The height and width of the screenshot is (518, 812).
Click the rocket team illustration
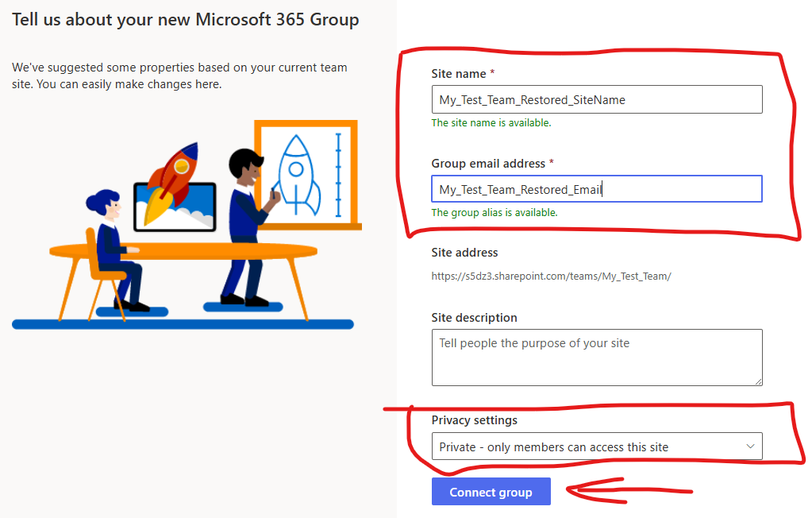coord(187,225)
